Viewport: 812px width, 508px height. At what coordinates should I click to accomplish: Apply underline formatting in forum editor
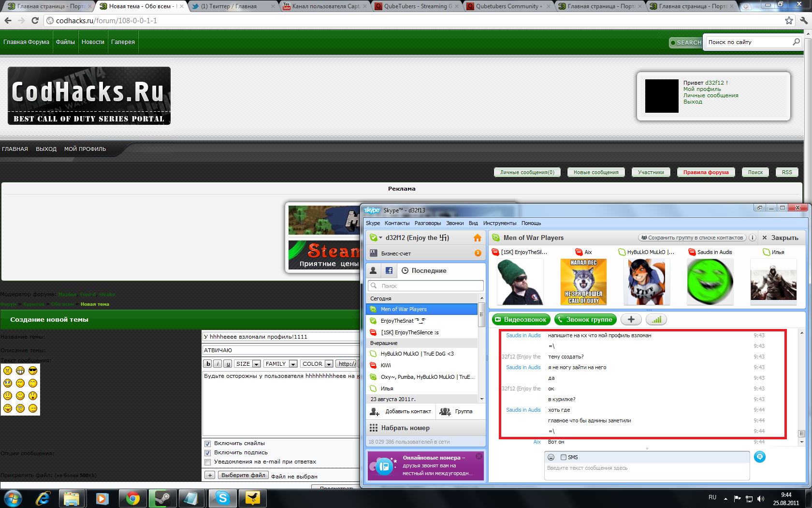tap(228, 364)
